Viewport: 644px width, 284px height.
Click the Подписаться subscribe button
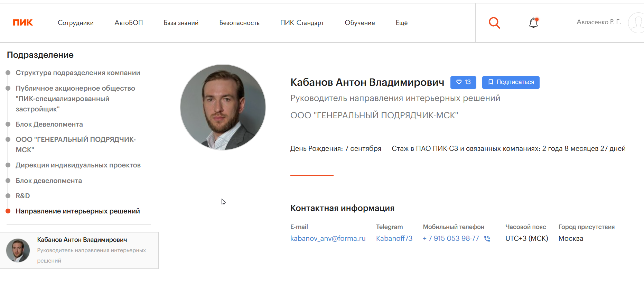(x=511, y=82)
